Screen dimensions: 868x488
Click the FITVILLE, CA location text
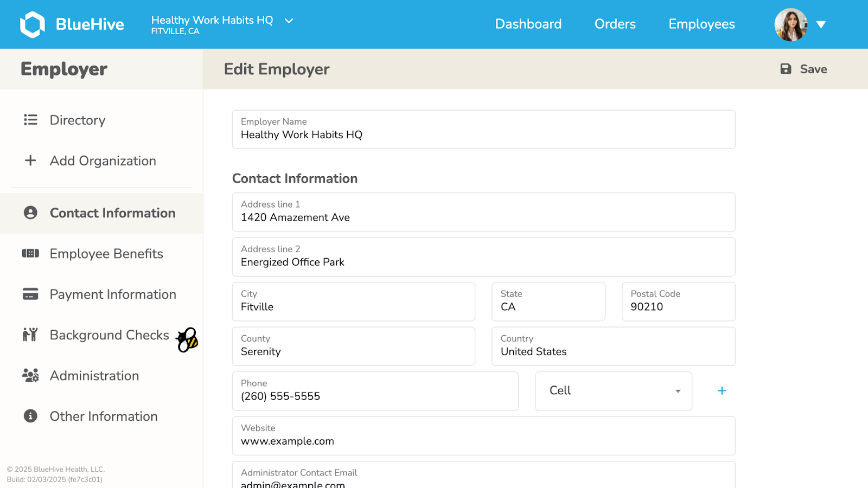(x=175, y=31)
